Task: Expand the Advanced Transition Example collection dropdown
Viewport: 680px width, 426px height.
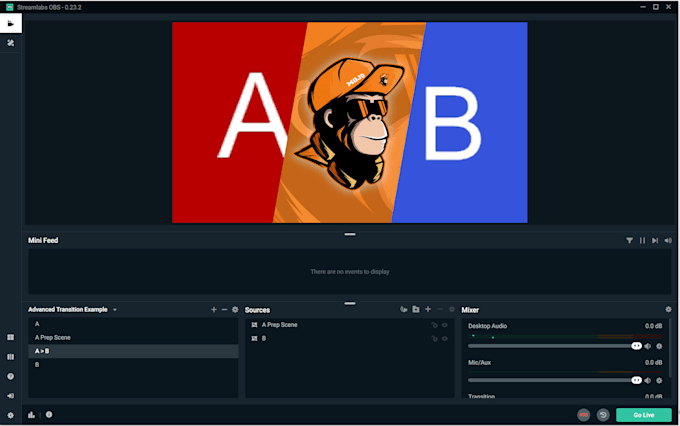Action: (x=115, y=310)
